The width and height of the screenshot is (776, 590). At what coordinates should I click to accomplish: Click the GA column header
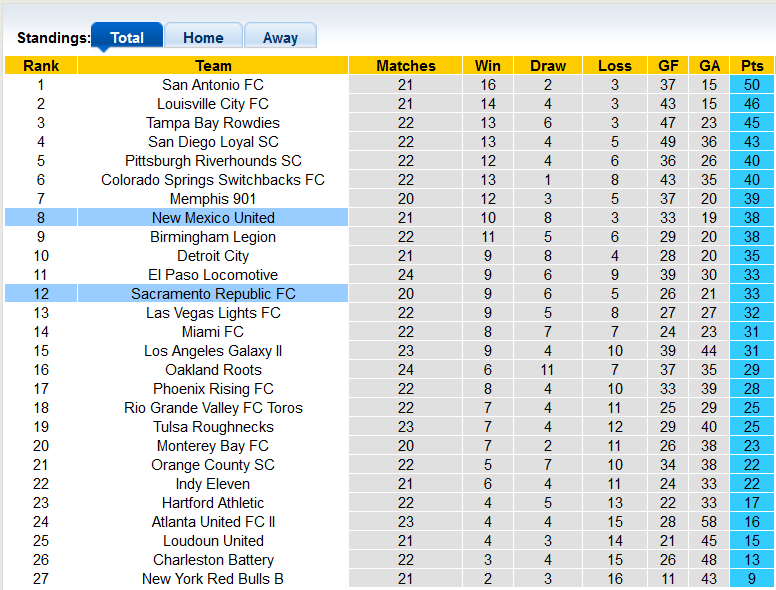(709, 66)
